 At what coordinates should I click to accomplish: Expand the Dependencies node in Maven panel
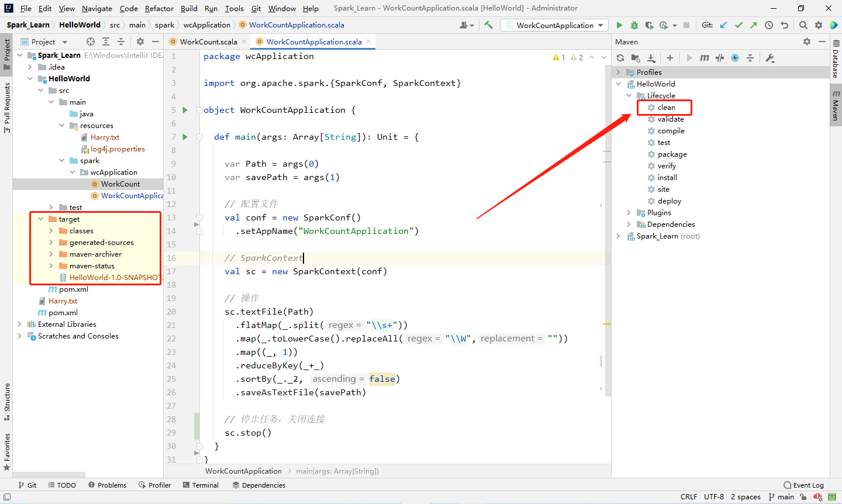click(629, 224)
